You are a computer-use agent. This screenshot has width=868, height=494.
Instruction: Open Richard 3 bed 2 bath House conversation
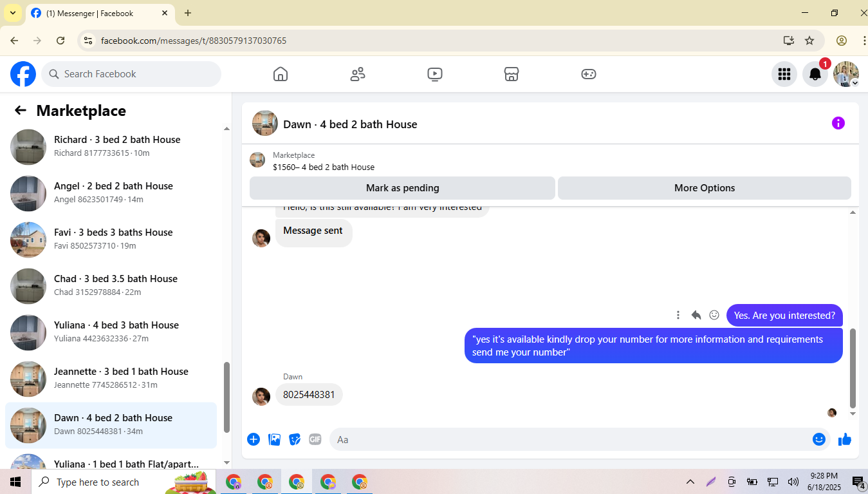pos(111,147)
